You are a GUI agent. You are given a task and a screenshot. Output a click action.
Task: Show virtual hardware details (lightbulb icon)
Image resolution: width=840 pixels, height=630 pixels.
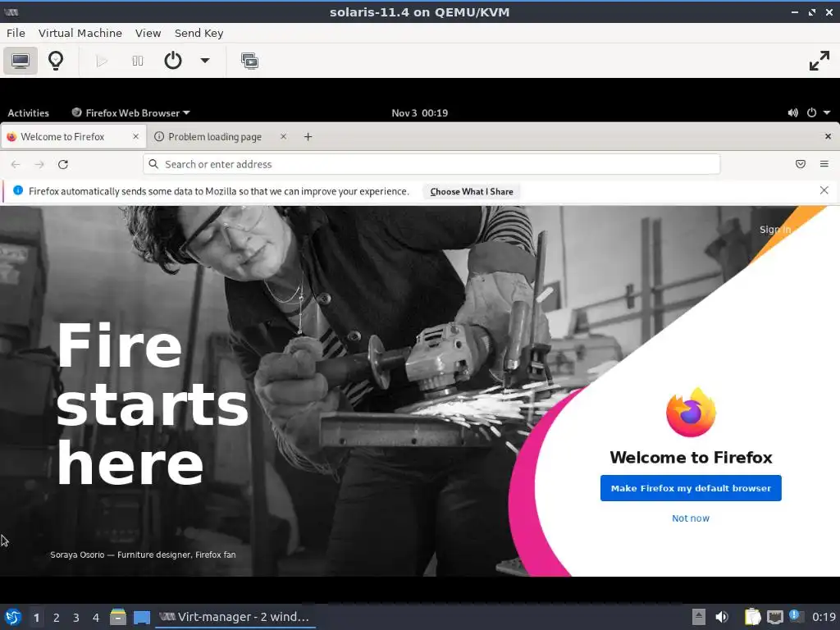coord(56,61)
